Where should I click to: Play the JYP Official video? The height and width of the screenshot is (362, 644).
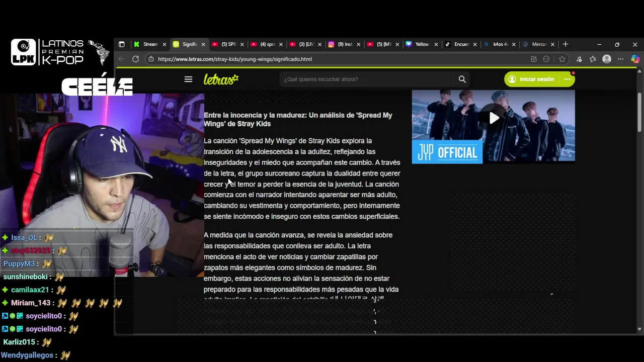(494, 118)
